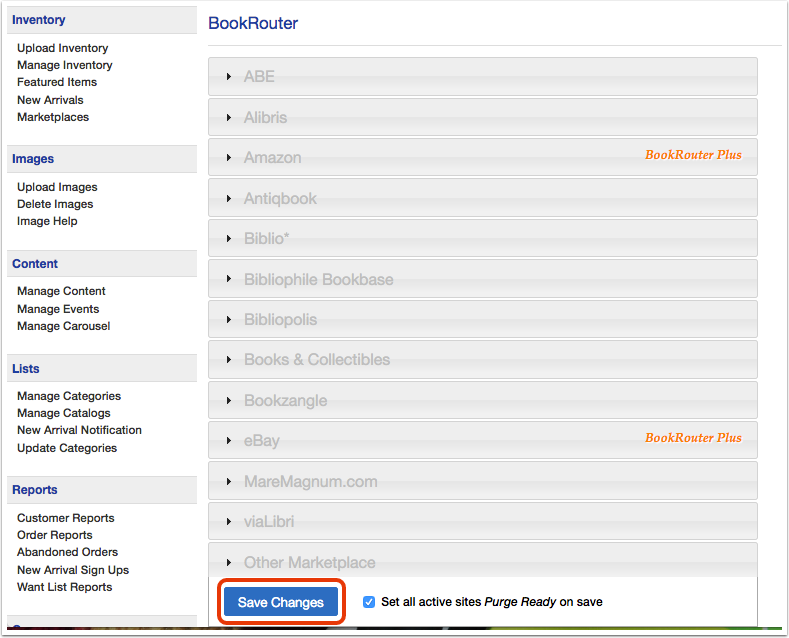The height and width of the screenshot is (638, 789).
Task: Open the New Arrival Notification link
Action: point(79,430)
